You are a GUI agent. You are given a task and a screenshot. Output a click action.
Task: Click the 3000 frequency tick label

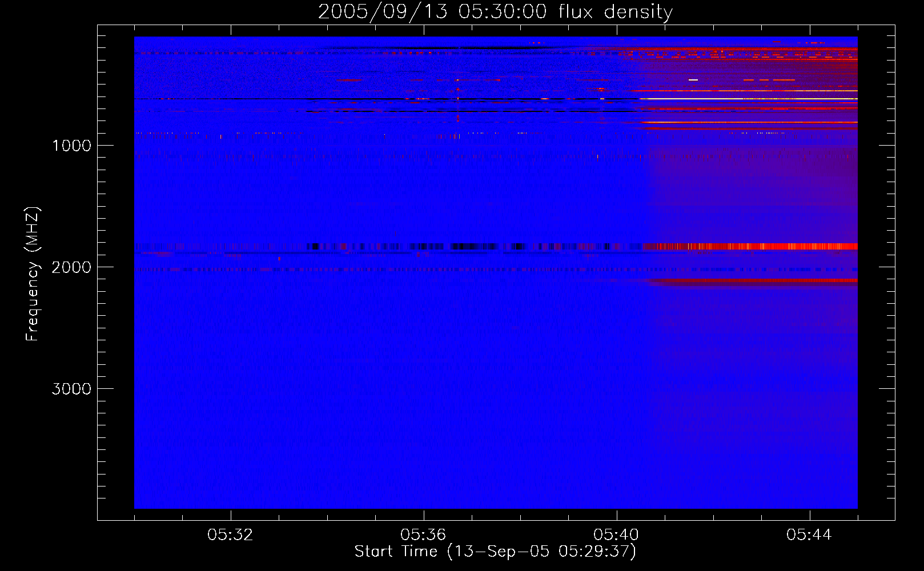[x=71, y=389]
